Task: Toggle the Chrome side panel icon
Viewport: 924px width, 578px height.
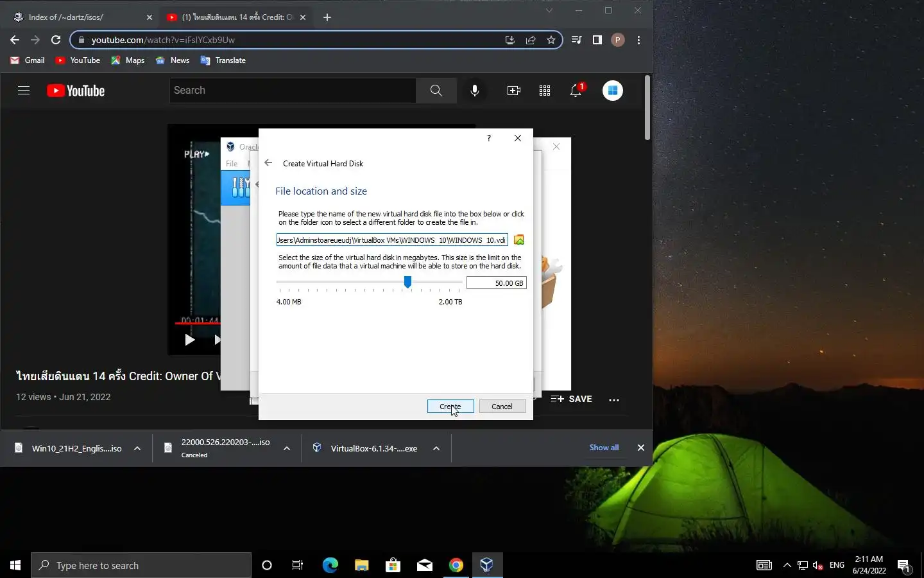Action: click(x=597, y=40)
